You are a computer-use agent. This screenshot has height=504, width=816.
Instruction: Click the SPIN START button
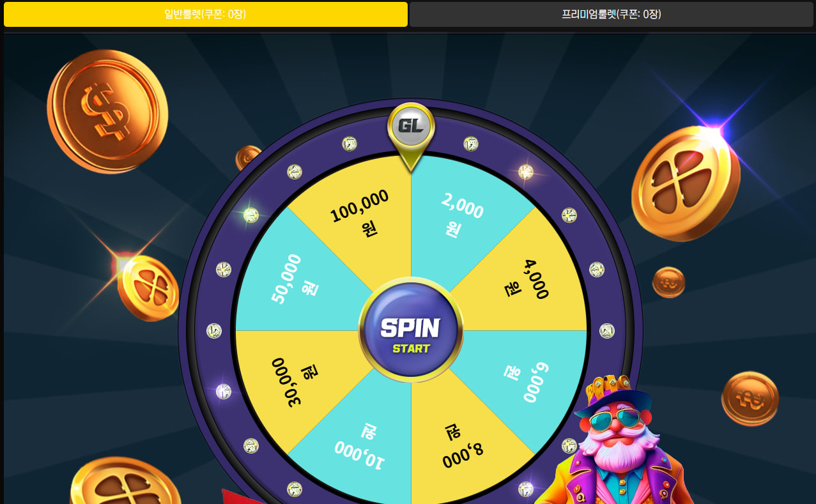click(x=411, y=330)
